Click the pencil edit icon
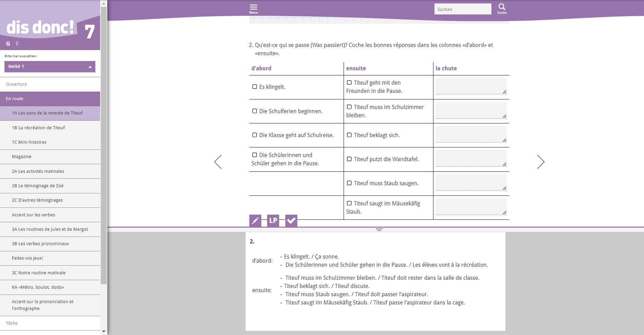Screen dimensions: 644x335 click(x=255, y=220)
